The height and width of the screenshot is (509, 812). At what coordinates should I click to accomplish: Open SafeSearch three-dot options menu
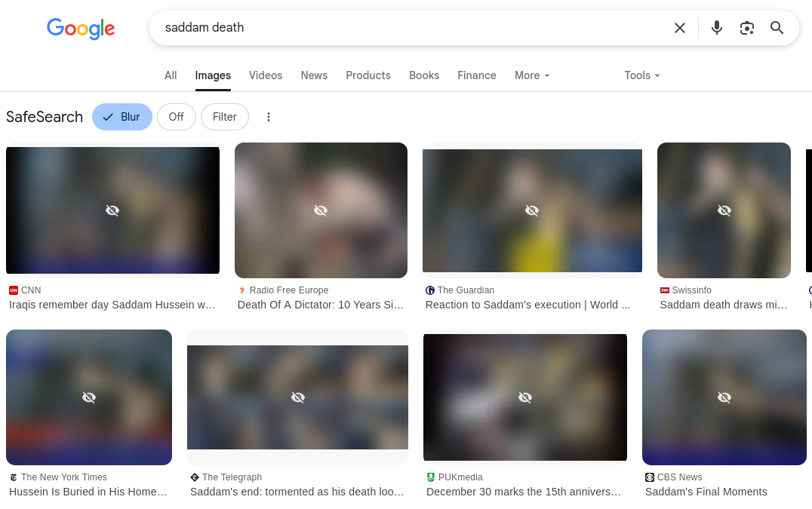click(268, 117)
